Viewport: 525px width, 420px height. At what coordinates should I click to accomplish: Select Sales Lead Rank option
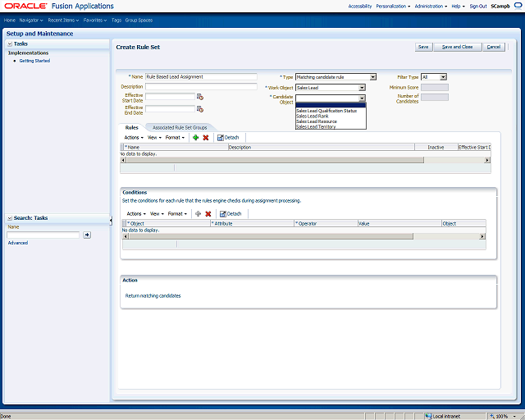pos(313,116)
